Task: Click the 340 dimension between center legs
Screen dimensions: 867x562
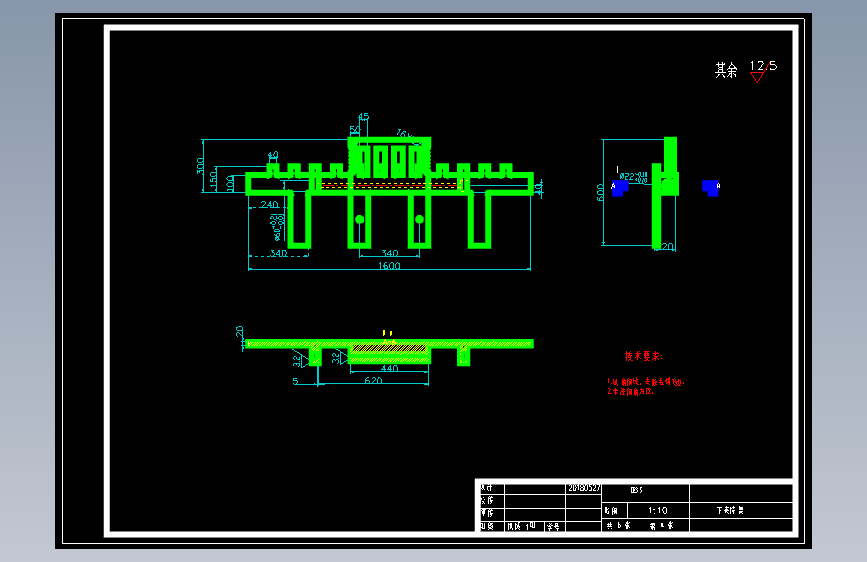Action: pos(389,253)
